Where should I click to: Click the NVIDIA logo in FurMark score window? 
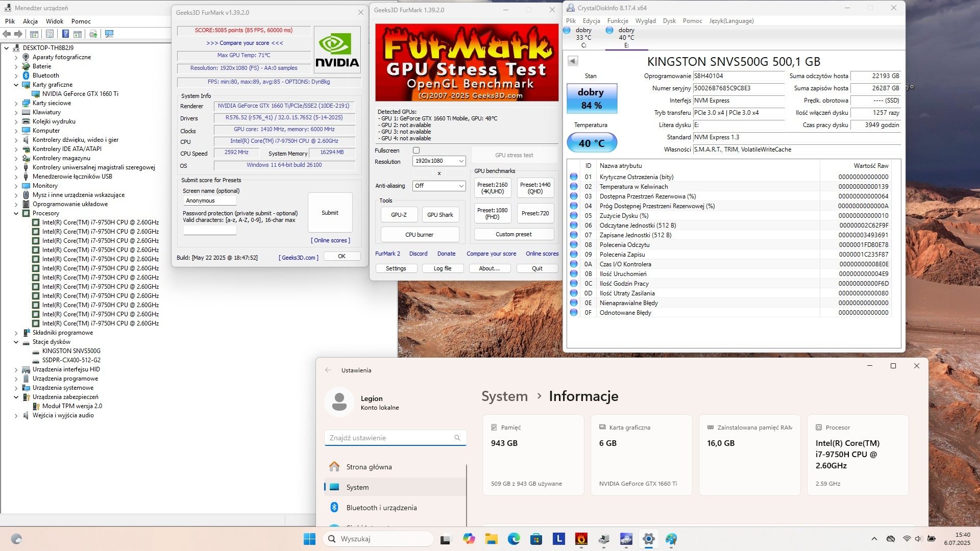tap(337, 49)
